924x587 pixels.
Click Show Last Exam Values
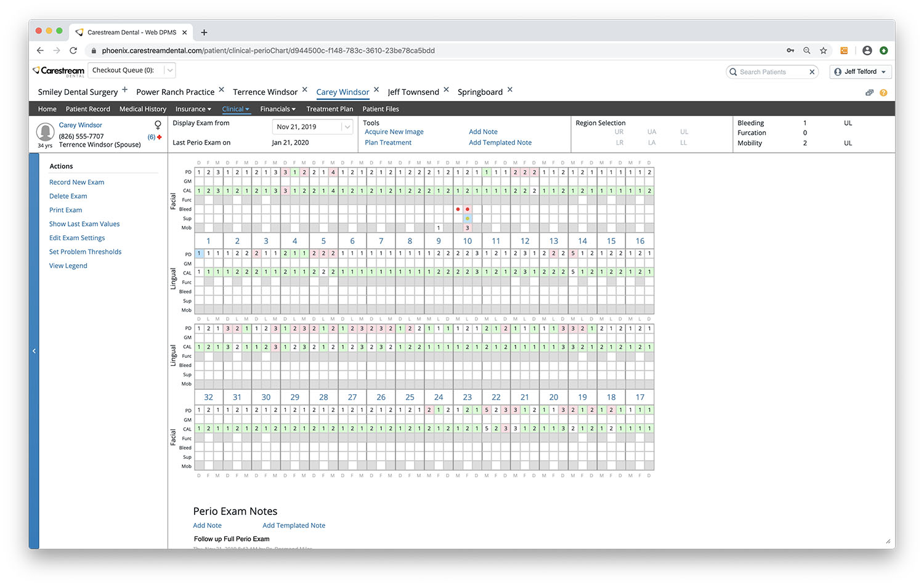[84, 224]
